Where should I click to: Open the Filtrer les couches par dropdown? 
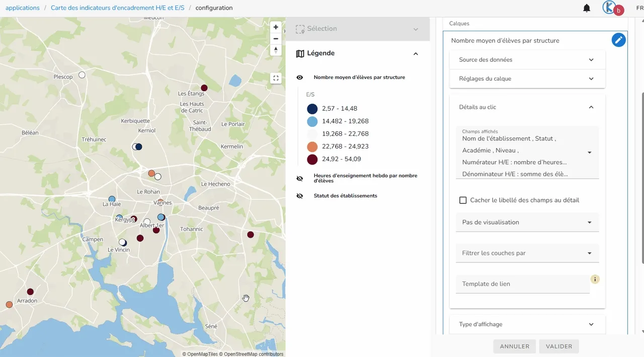[x=527, y=253]
